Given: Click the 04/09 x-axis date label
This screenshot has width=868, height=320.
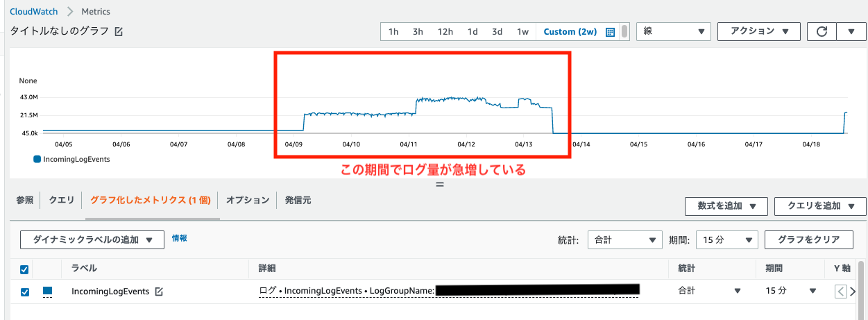Looking at the screenshot, I should [293, 144].
